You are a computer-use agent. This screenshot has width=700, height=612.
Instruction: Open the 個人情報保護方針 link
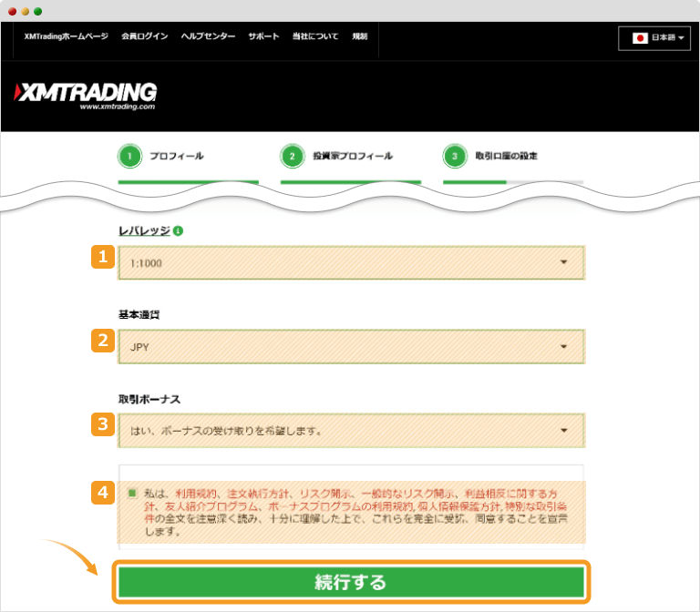pyautogui.click(x=459, y=506)
